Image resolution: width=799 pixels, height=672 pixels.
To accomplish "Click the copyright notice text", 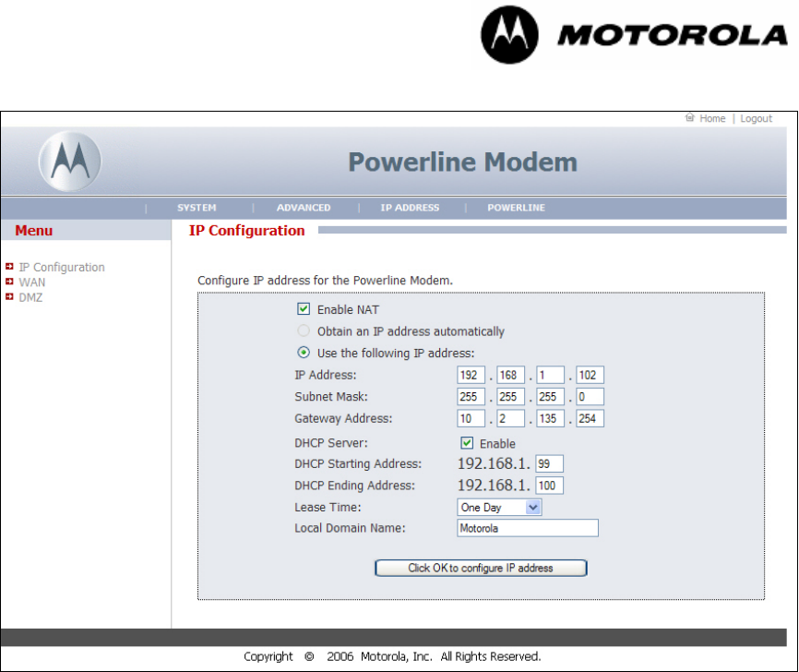I will coord(392,656).
